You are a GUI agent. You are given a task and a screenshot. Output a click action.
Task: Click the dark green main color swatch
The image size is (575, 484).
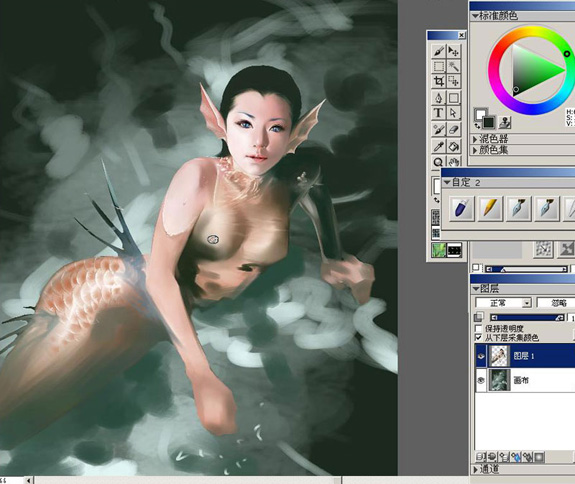coord(488,122)
